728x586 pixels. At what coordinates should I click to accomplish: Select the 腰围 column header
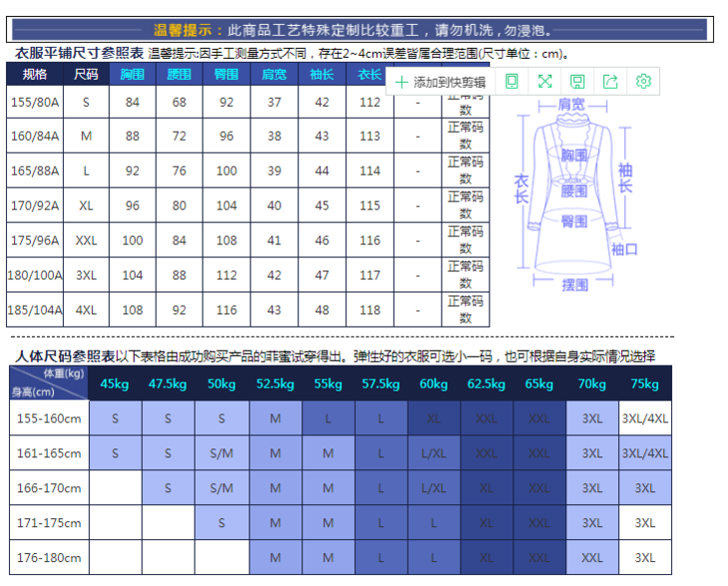[x=180, y=75]
